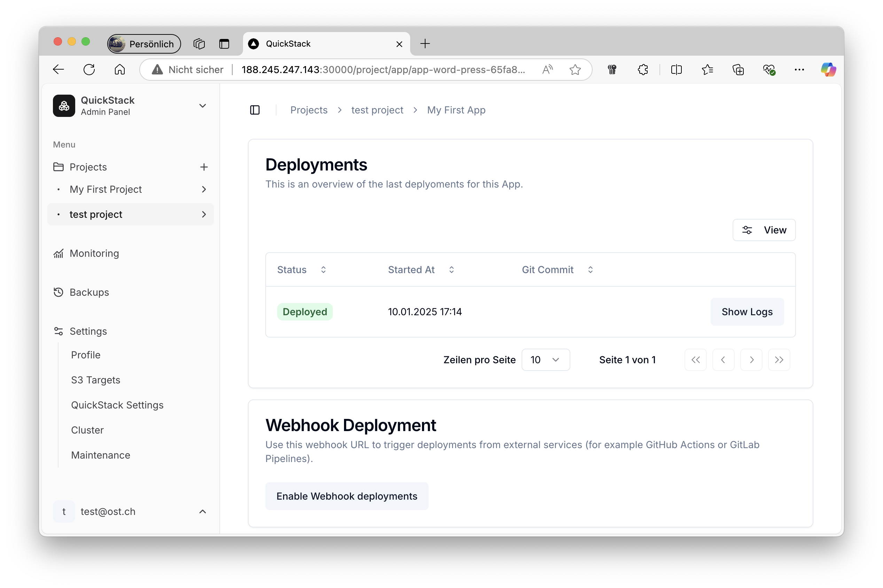Open browser extensions puzzle icon

[643, 69]
